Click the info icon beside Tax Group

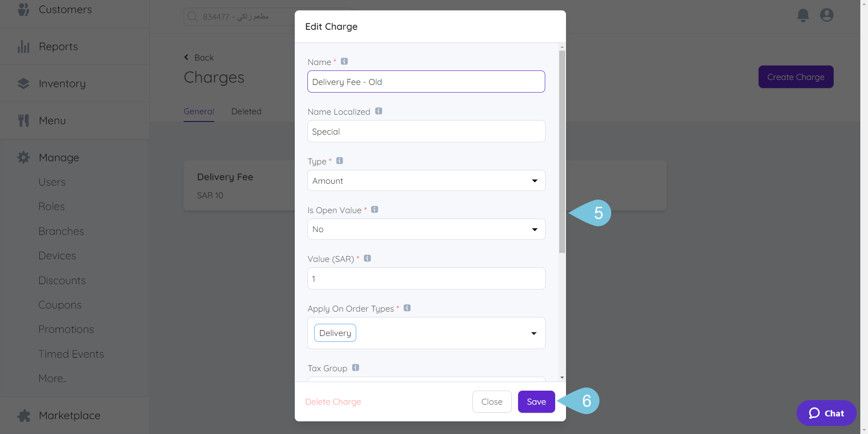coord(356,368)
